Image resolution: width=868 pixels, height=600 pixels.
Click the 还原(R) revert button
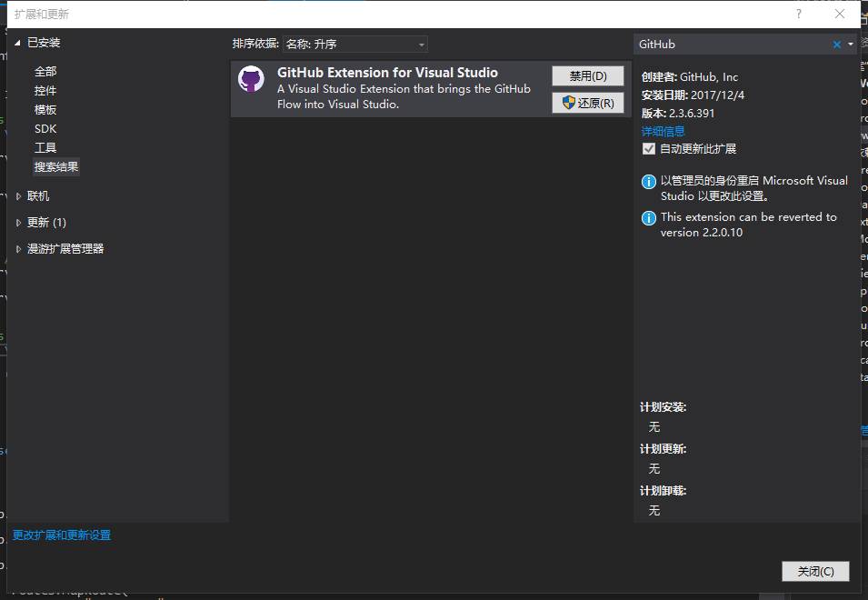[588, 103]
